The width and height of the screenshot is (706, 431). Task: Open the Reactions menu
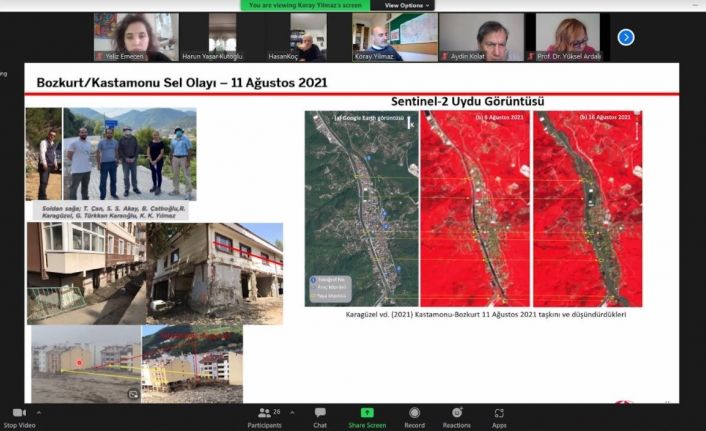[457, 413]
